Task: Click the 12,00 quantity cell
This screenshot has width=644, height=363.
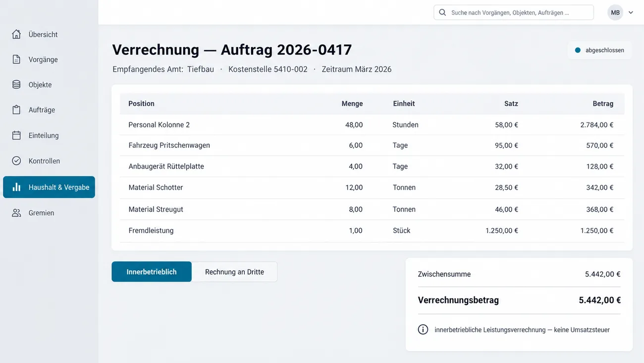Action: (x=354, y=187)
